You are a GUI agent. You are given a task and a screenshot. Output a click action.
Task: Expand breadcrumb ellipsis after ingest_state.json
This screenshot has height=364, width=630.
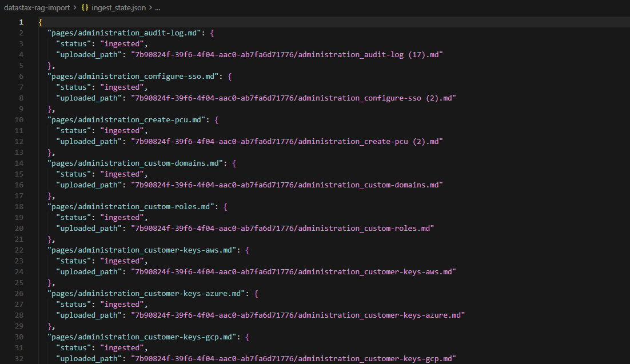(x=158, y=7)
